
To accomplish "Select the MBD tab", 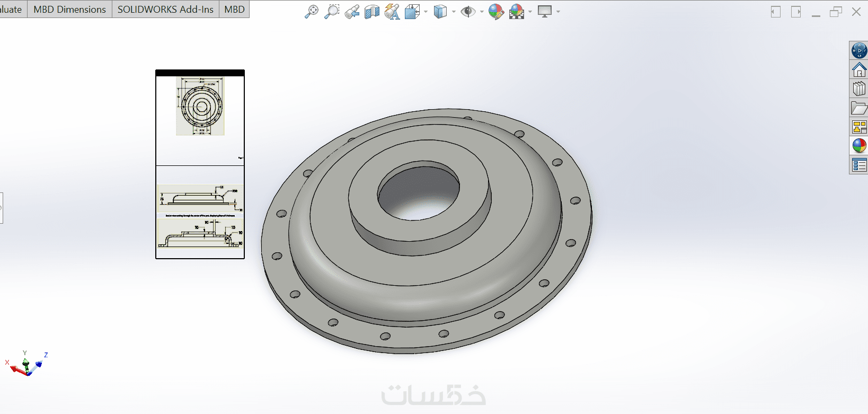I will [234, 10].
